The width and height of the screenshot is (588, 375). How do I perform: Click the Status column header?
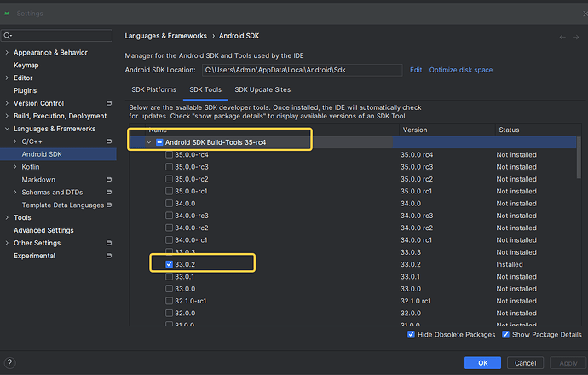(x=509, y=130)
